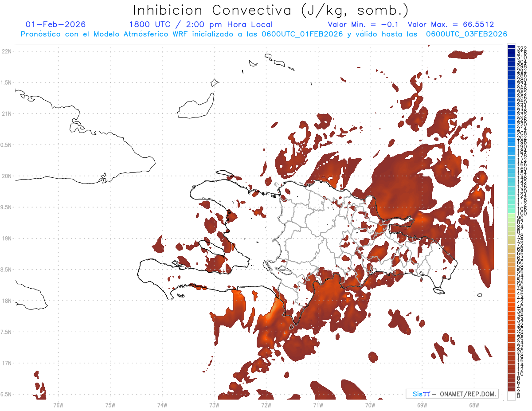
Task: Click the '21N' latitude label
Action: [x=7, y=114]
